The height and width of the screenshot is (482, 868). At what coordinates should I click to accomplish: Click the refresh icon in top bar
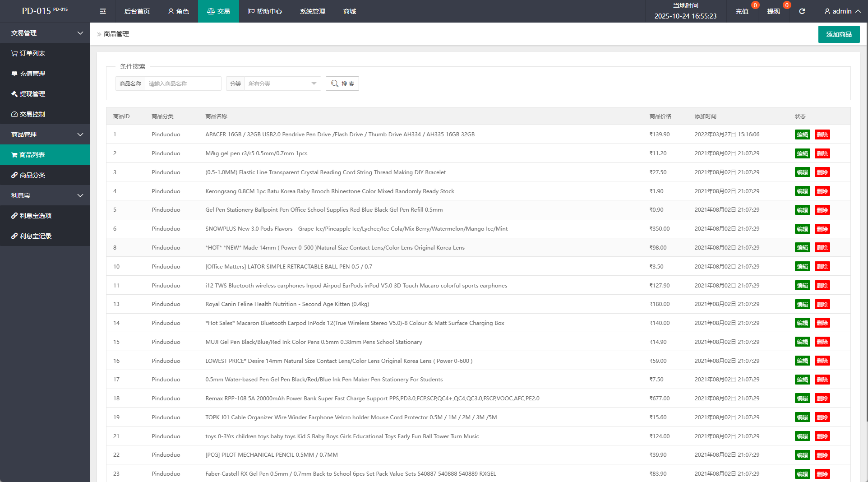click(x=802, y=11)
